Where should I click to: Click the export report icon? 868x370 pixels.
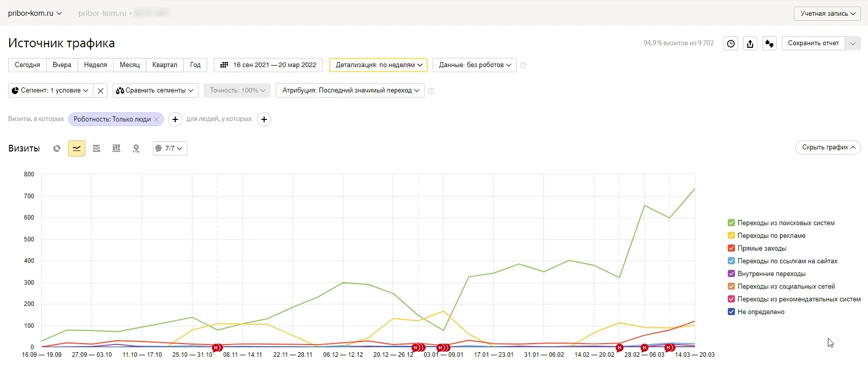[750, 44]
